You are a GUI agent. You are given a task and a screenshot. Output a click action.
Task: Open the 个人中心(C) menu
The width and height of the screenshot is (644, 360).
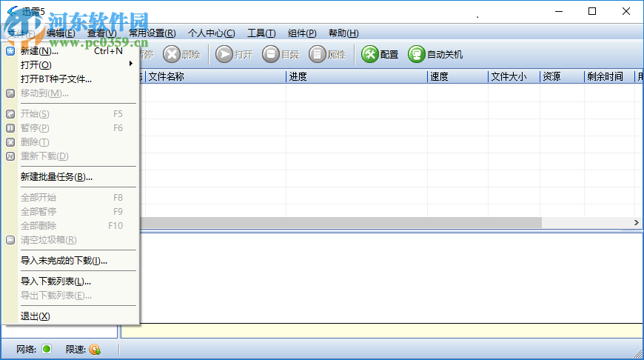pos(212,33)
